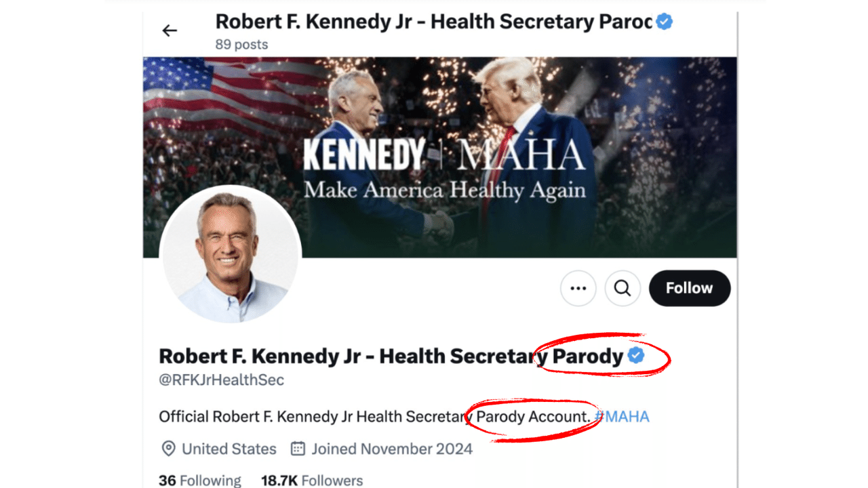Click the page header title bar
Screen dimensions: 868x488
coord(434,22)
